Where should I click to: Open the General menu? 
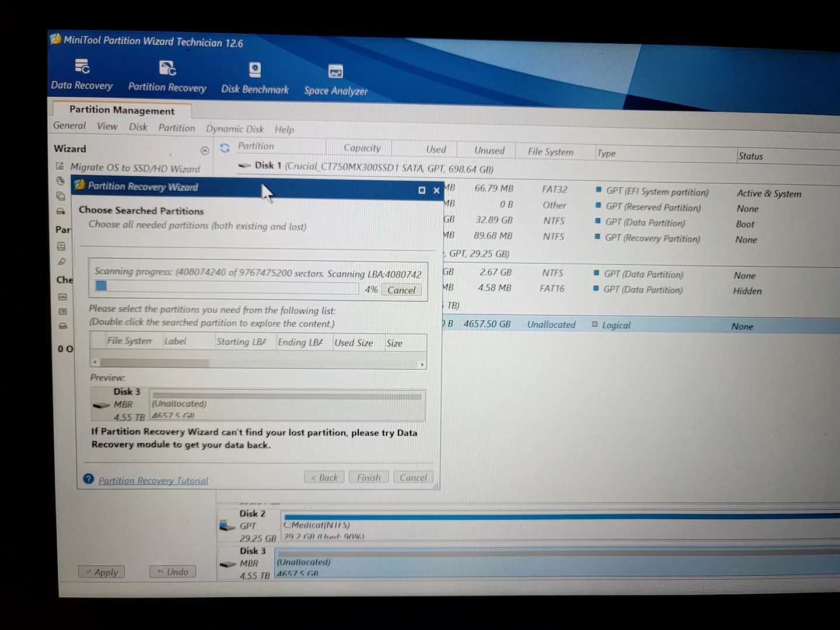point(69,125)
